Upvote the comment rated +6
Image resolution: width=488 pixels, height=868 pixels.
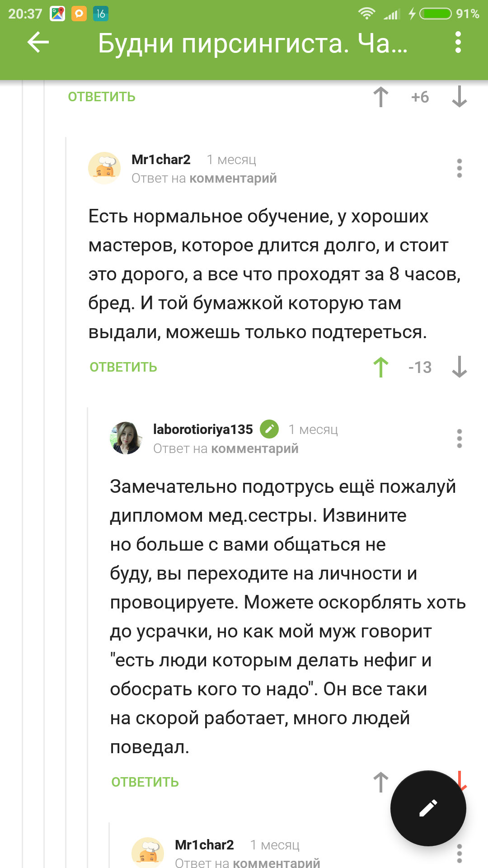(381, 97)
